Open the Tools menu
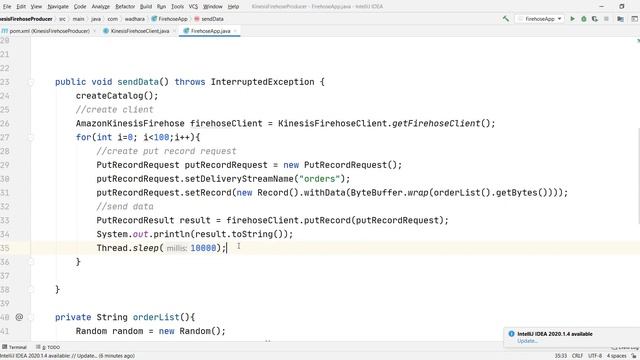This screenshot has width=640, height=360. click(177, 7)
